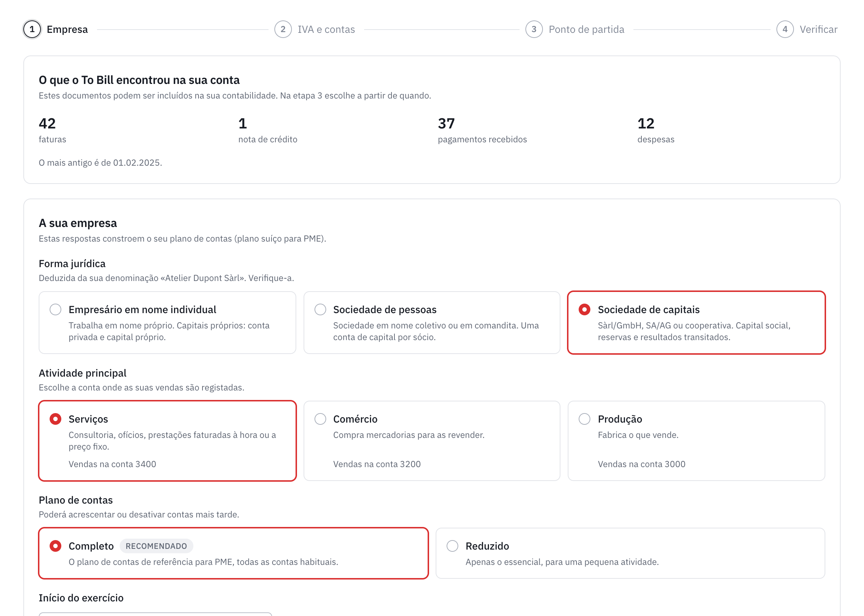Click the 37 pagamentos recebidos statistic
Screen dimensions: 864x616
(x=482, y=130)
